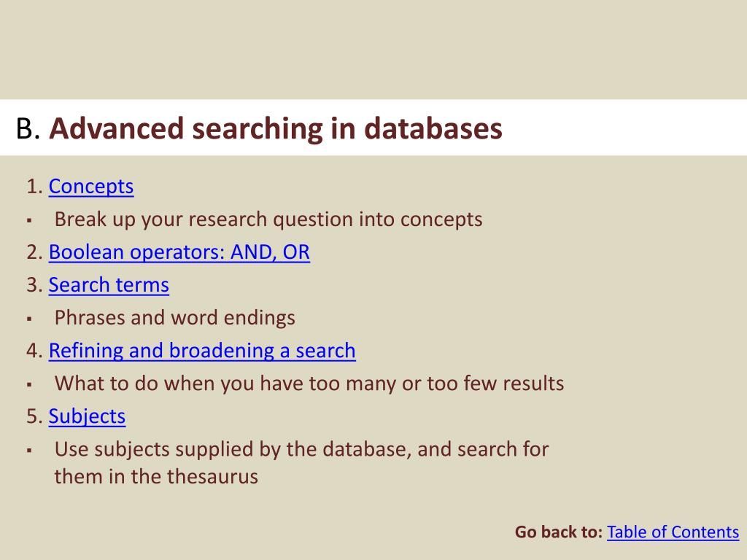Select the "Phrases and word endings" line
The image size is (747, 560).
175,318
